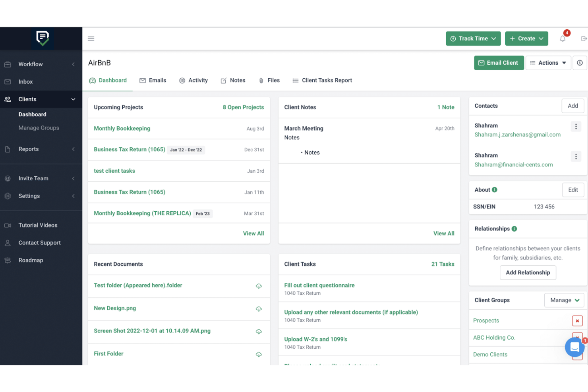Collapse the Clients section chevron
Image resolution: width=588 pixels, height=392 pixels.
[73, 99]
